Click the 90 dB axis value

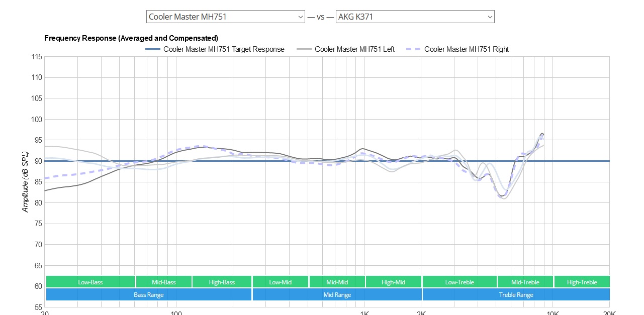tap(38, 161)
